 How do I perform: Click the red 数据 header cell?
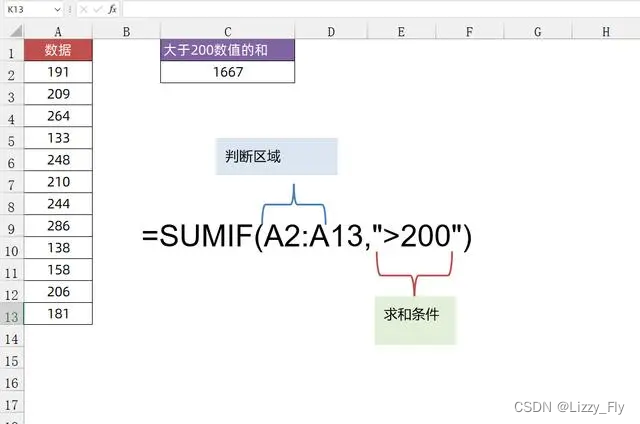58,50
